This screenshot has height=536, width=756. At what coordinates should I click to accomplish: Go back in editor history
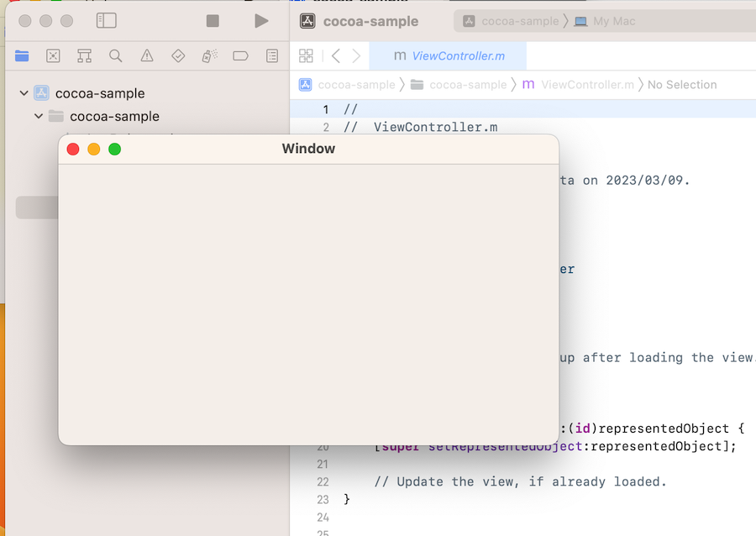(336, 55)
